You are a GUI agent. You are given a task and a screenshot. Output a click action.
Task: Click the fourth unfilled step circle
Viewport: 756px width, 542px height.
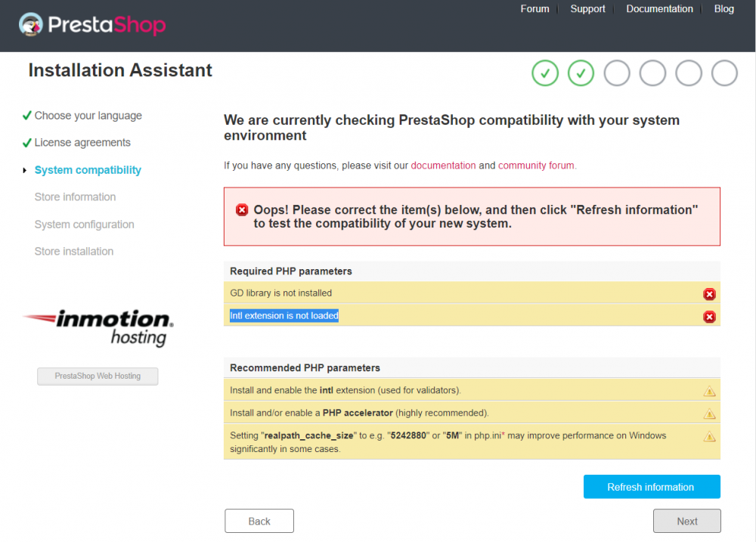click(652, 73)
